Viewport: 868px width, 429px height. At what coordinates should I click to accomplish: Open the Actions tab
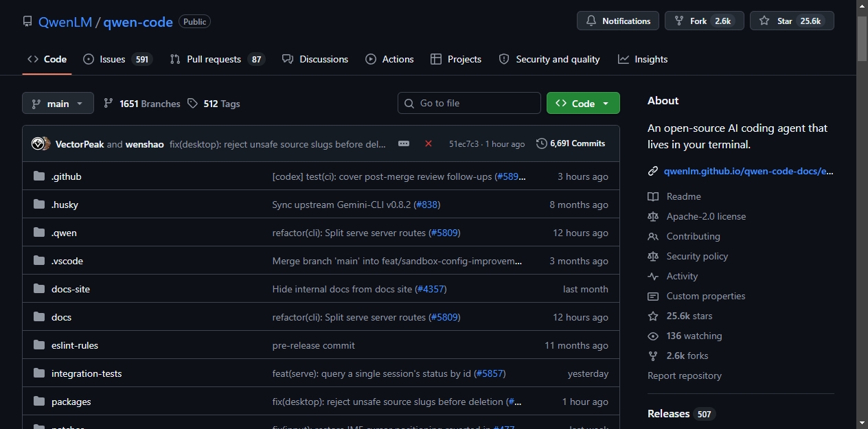tap(389, 59)
